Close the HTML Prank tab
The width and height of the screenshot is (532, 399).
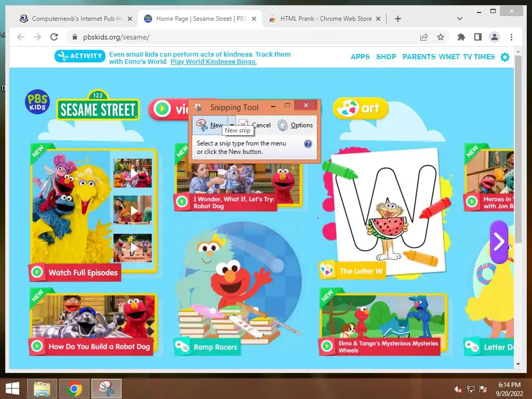[x=378, y=19]
